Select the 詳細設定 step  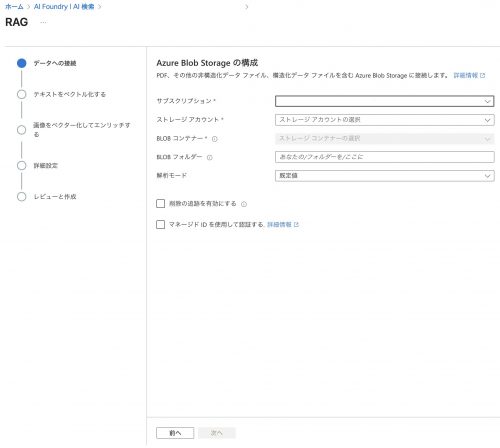tap(46, 166)
